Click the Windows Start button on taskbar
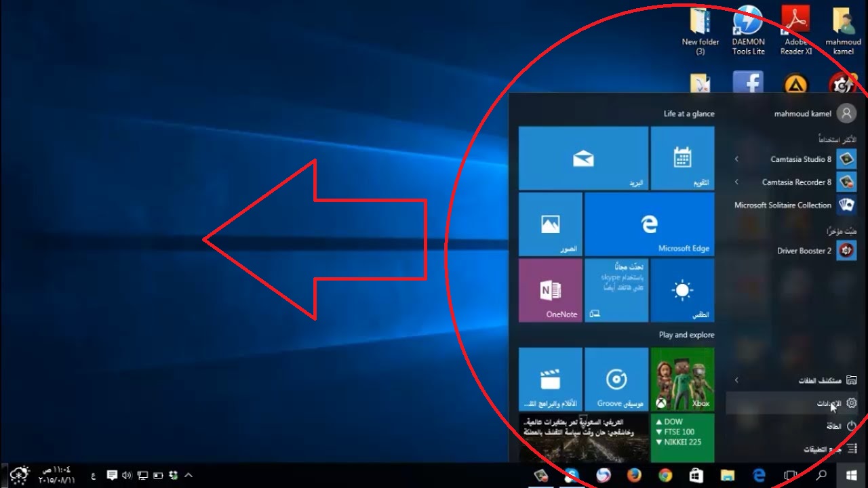This screenshot has width=868, height=488. click(x=852, y=475)
